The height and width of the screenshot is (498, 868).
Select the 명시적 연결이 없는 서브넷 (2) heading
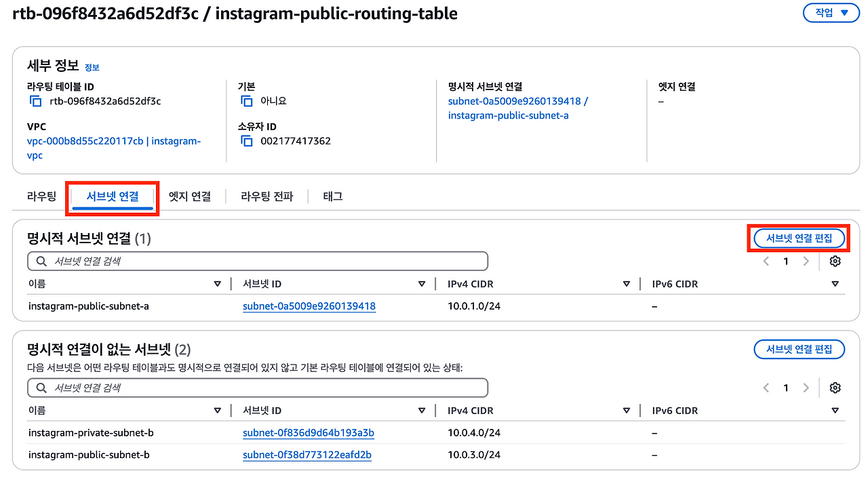[x=109, y=350]
